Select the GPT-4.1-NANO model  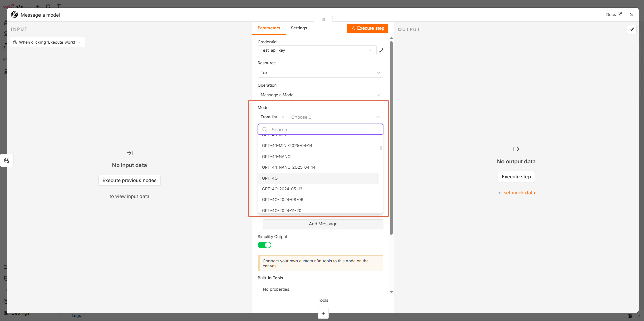click(x=318, y=157)
